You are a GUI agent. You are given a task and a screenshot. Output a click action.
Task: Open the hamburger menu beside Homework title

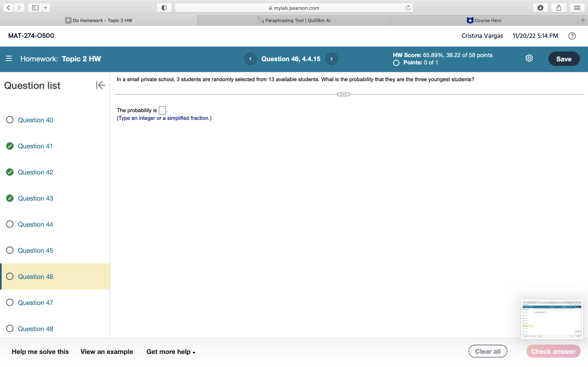tap(9, 59)
